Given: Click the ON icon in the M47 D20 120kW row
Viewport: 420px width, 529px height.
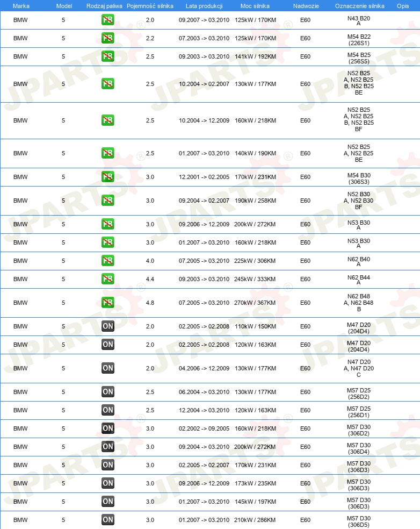Looking at the screenshot, I should pos(108,345).
